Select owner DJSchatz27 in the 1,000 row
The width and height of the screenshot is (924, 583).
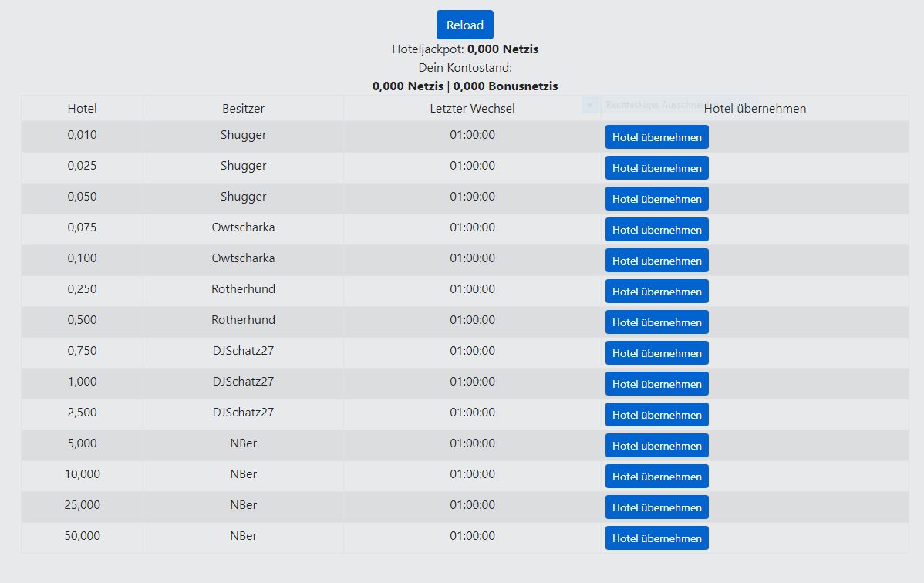[x=244, y=382]
